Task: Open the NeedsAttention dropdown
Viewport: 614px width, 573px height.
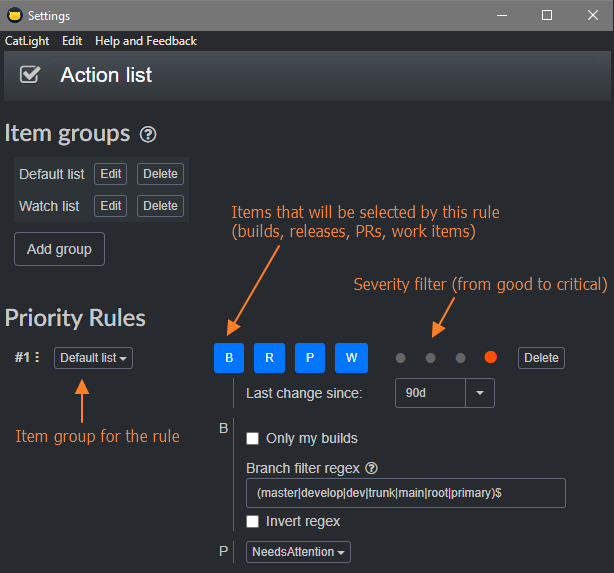Action: [x=298, y=552]
